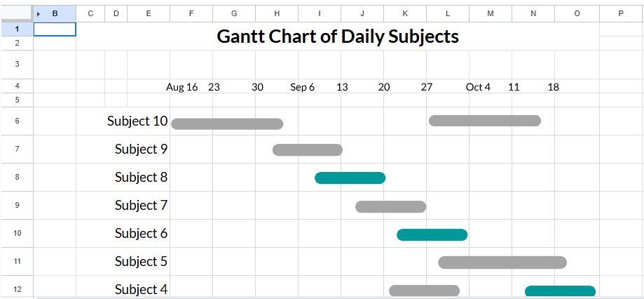Image resolution: width=644 pixels, height=299 pixels.
Task: Click the selected cell B1
Action: click(55, 29)
